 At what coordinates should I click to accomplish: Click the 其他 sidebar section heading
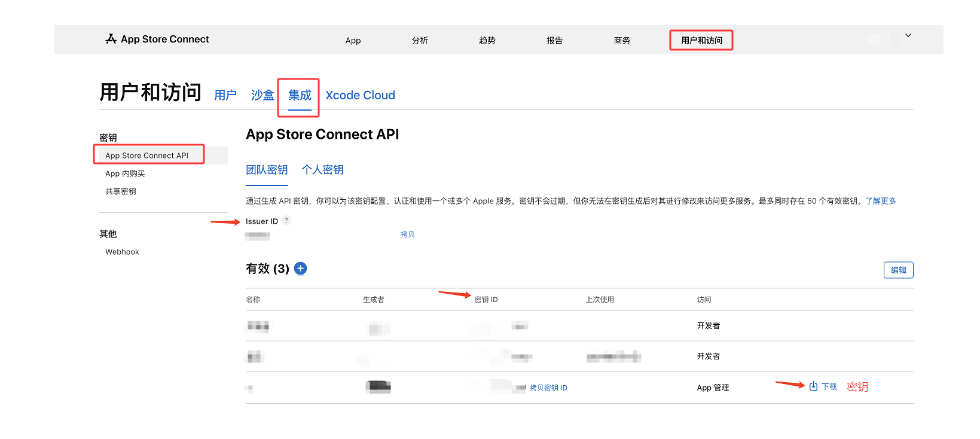tap(108, 234)
